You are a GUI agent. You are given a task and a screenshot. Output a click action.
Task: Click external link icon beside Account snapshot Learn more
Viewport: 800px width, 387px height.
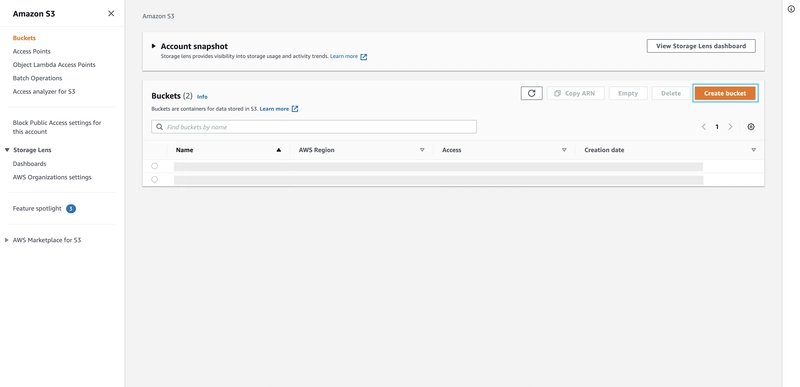pyautogui.click(x=364, y=57)
